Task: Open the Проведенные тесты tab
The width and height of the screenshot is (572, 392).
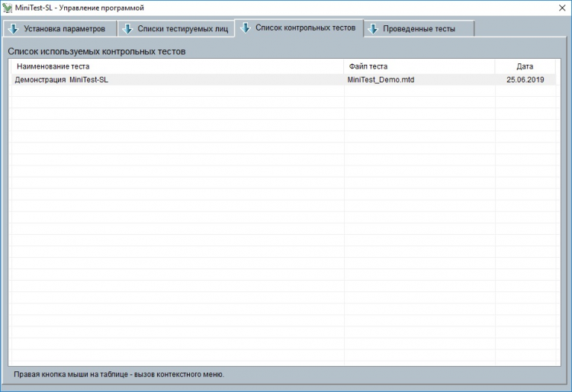Action: coord(419,29)
